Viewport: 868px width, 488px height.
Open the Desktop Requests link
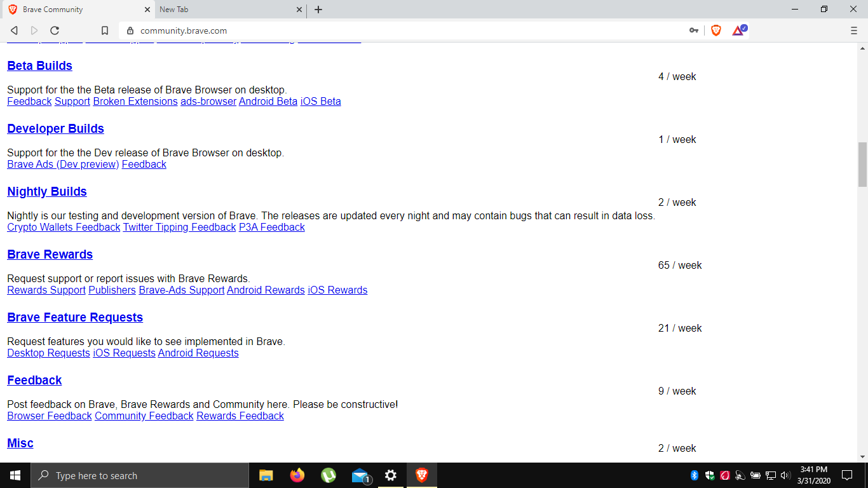tap(48, 353)
